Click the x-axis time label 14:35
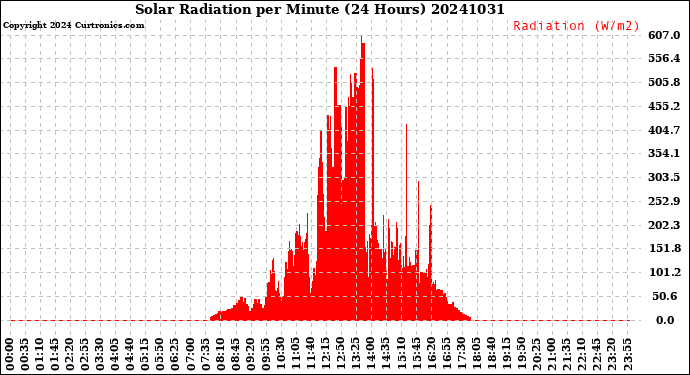 pos(386,355)
